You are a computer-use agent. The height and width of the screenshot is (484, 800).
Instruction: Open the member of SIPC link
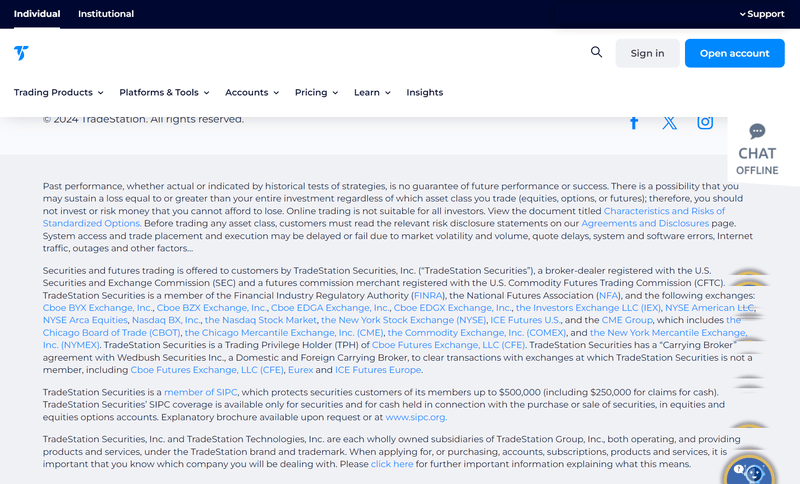[201, 392]
